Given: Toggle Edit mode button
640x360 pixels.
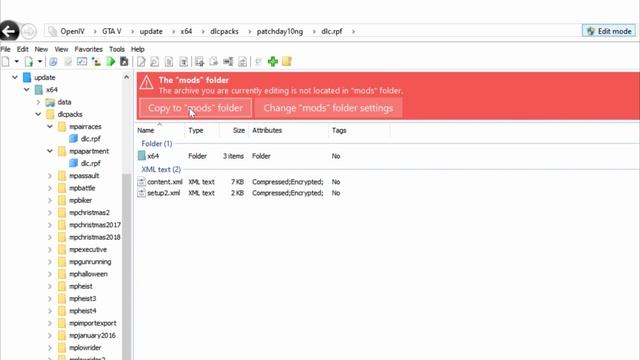Looking at the screenshot, I should (609, 31).
